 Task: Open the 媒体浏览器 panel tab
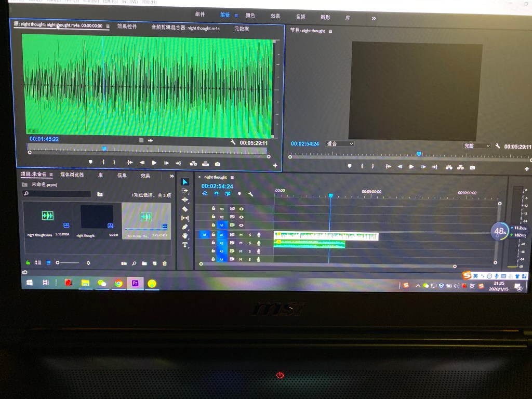coord(72,175)
